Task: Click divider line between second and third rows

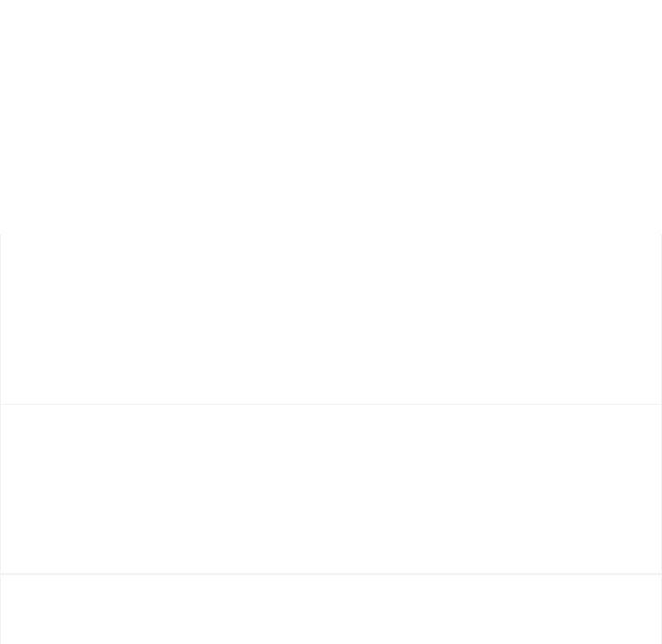Action: coord(331,574)
